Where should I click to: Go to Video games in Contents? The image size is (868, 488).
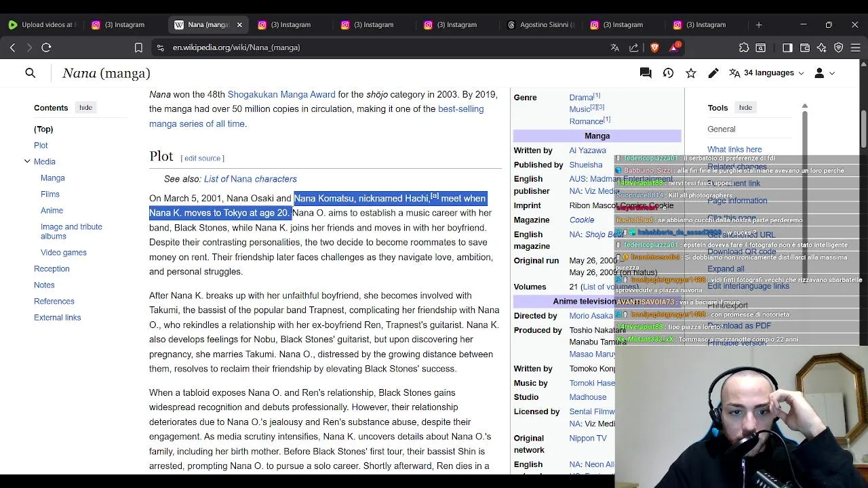(x=64, y=252)
